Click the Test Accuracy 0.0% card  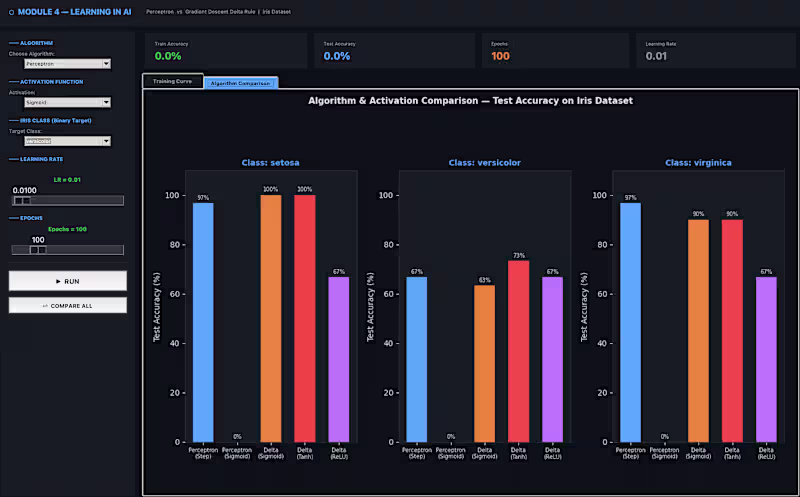394,51
